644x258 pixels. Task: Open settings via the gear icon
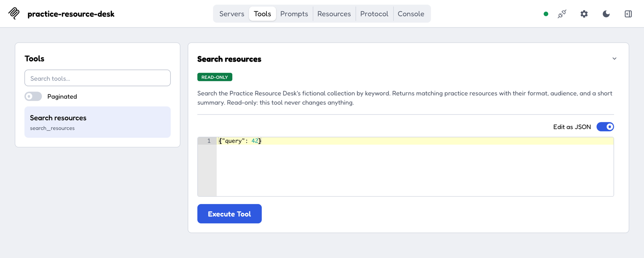584,14
